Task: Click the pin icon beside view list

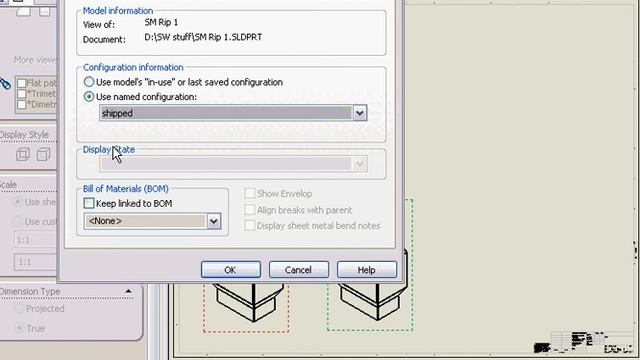Action: (x=5, y=84)
